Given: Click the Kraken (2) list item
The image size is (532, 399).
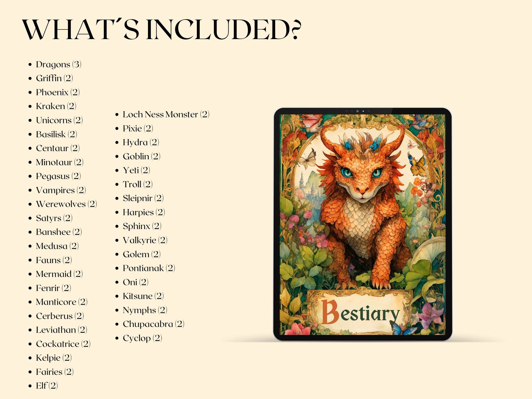Looking at the screenshot, I should [56, 106].
